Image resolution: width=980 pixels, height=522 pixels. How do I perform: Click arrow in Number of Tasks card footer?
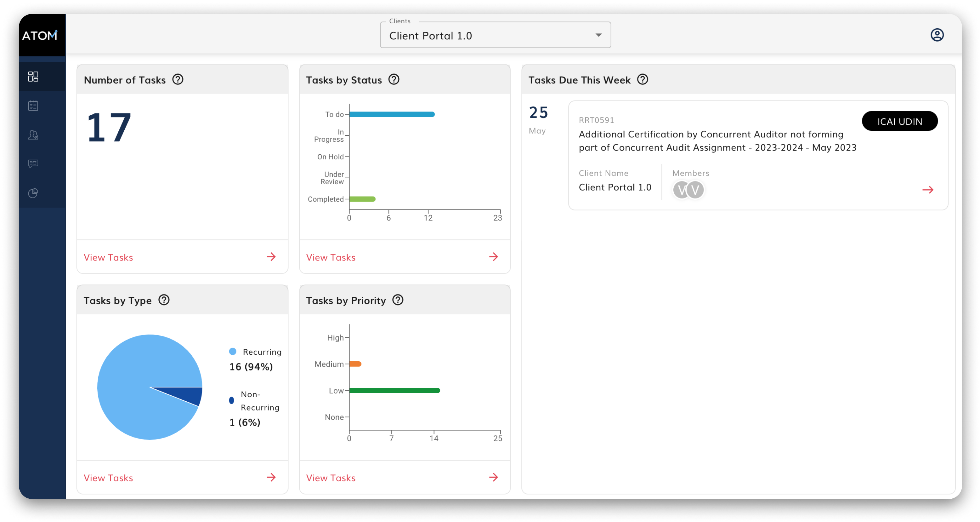click(271, 257)
